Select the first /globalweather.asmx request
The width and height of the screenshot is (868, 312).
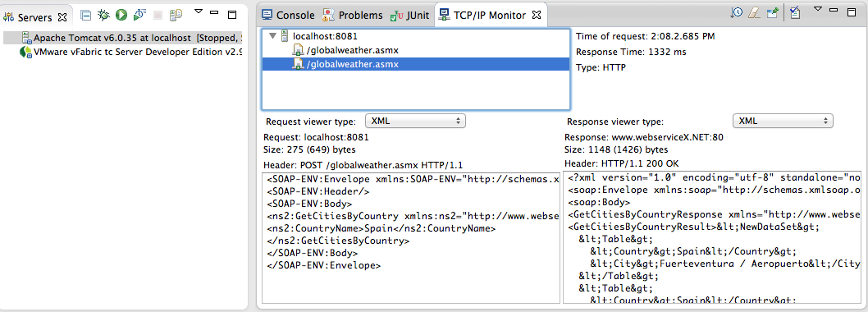coord(345,50)
